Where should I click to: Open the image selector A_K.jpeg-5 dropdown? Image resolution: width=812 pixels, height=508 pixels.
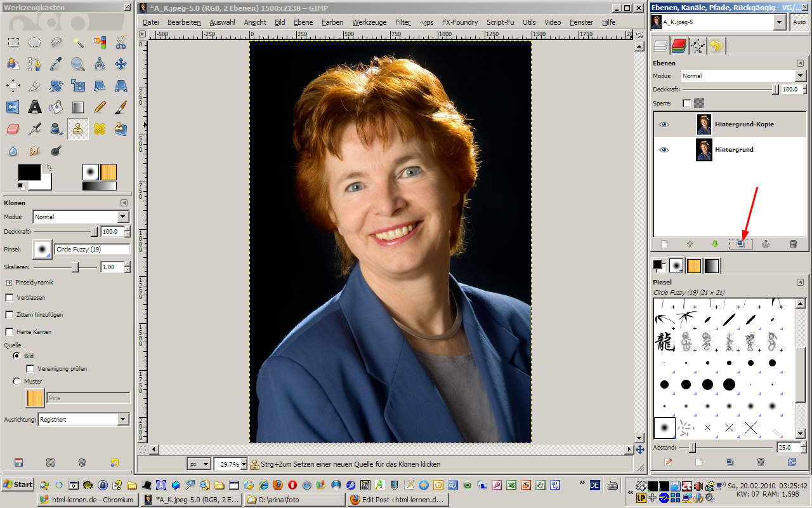coord(719,22)
